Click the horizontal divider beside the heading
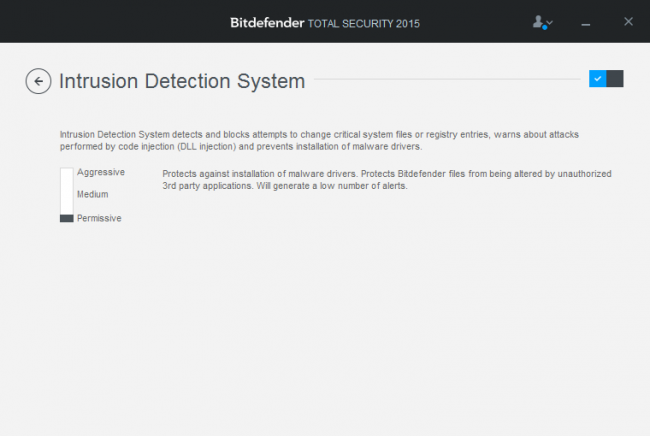The image size is (650, 436). 450,80
